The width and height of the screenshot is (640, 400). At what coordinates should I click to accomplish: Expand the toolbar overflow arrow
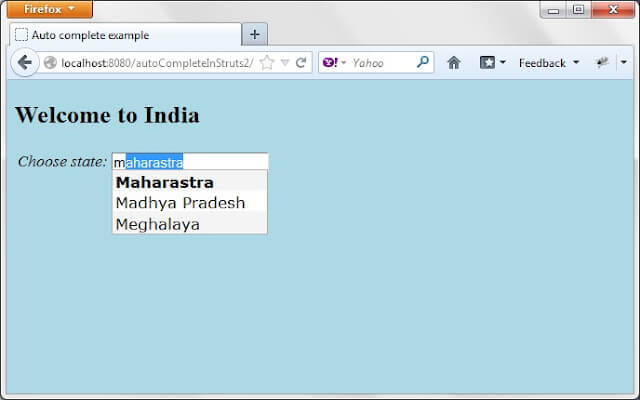(x=623, y=62)
